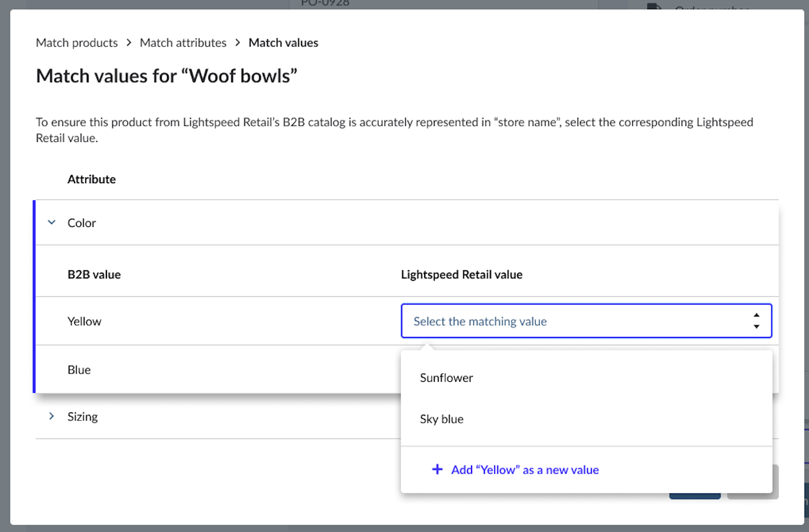Click the Sizing attribute row label
The height and width of the screenshot is (532, 809).
click(83, 416)
